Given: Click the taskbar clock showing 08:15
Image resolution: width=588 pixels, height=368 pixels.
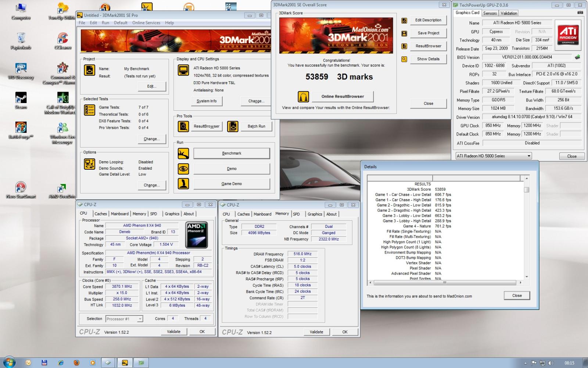Looking at the screenshot, I should 569,363.
